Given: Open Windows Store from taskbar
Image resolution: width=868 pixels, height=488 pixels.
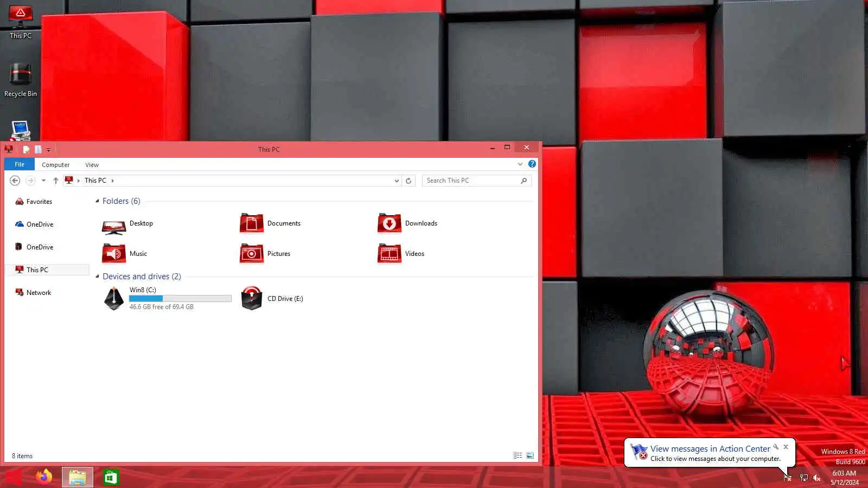Looking at the screenshot, I should [x=111, y=477].
